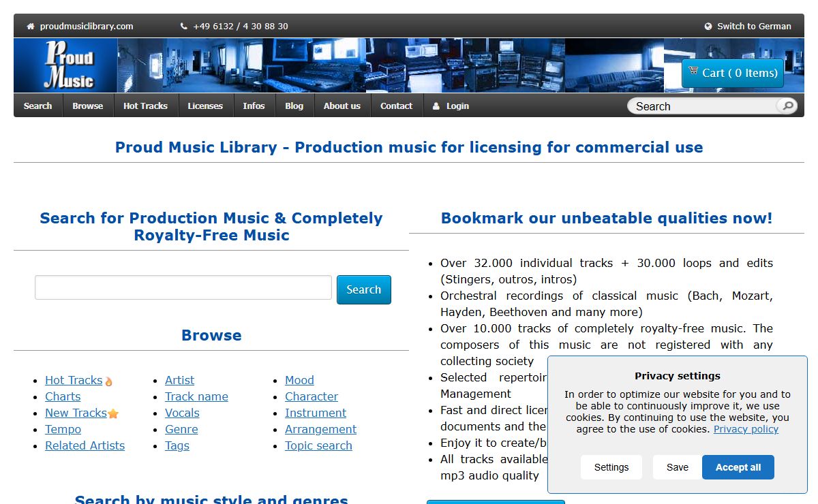Click the phone icon in the top bar
This screenshot has width=818, height=504.
click(x=184, y=27)
